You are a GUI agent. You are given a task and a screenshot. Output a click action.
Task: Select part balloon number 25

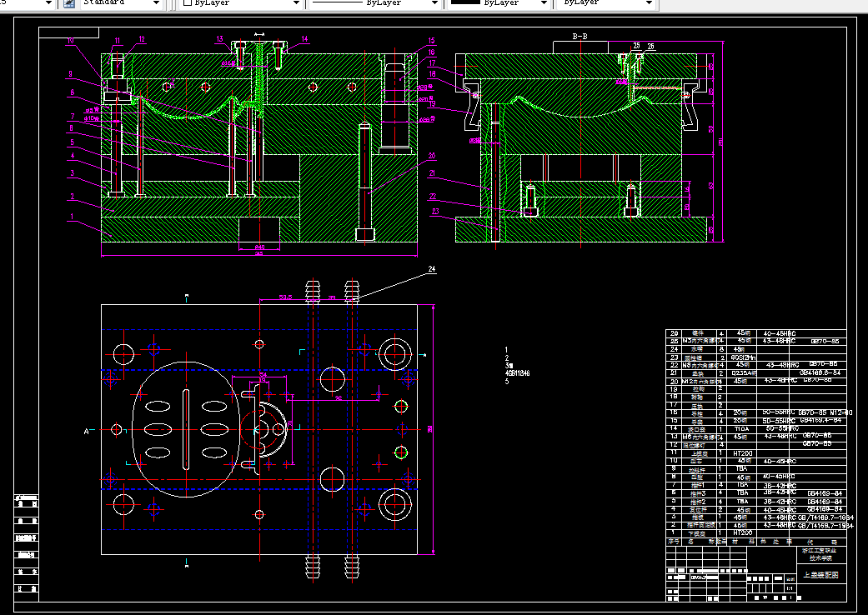[636, 46]
